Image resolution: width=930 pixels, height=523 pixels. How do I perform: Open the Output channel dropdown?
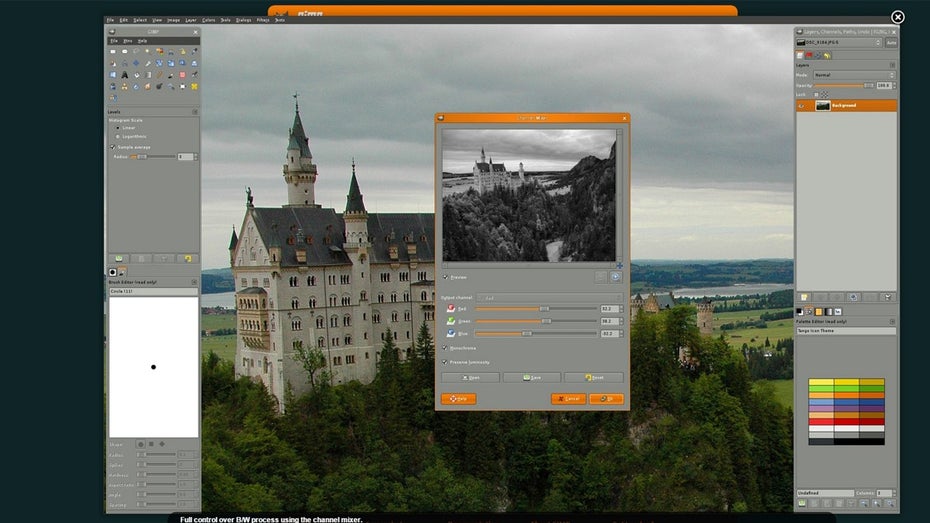pos(548,297)
